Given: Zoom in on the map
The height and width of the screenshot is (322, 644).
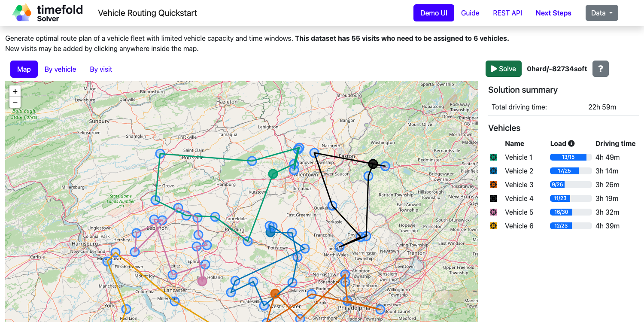Looking at the screenshot, I should point(15,91).
